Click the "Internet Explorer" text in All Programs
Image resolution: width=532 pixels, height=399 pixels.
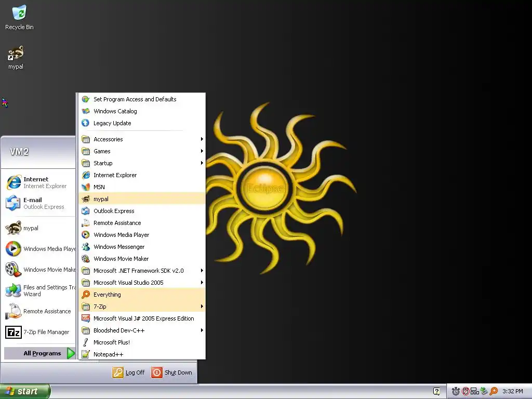(x=115, y=175)
